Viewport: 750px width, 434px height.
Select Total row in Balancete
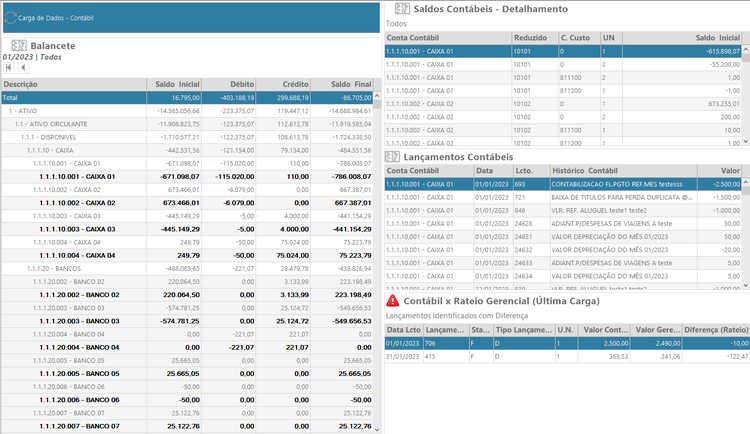point(187,98)
